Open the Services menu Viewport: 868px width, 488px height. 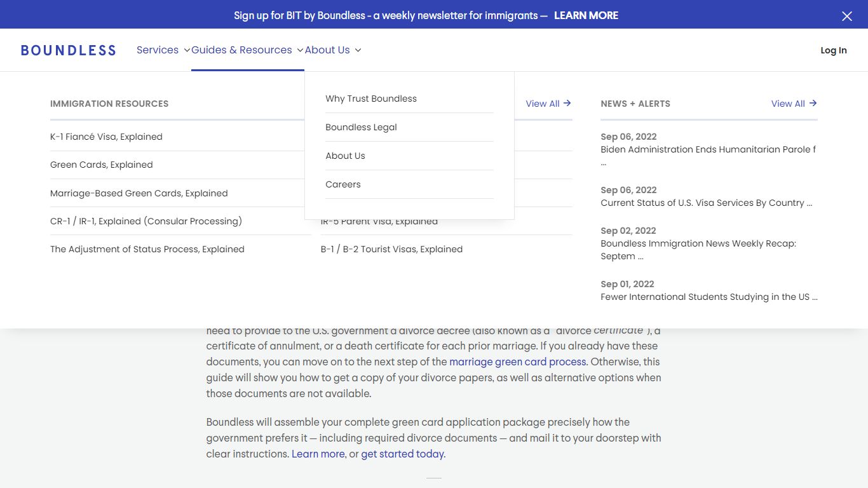click(x=158, y=50)
